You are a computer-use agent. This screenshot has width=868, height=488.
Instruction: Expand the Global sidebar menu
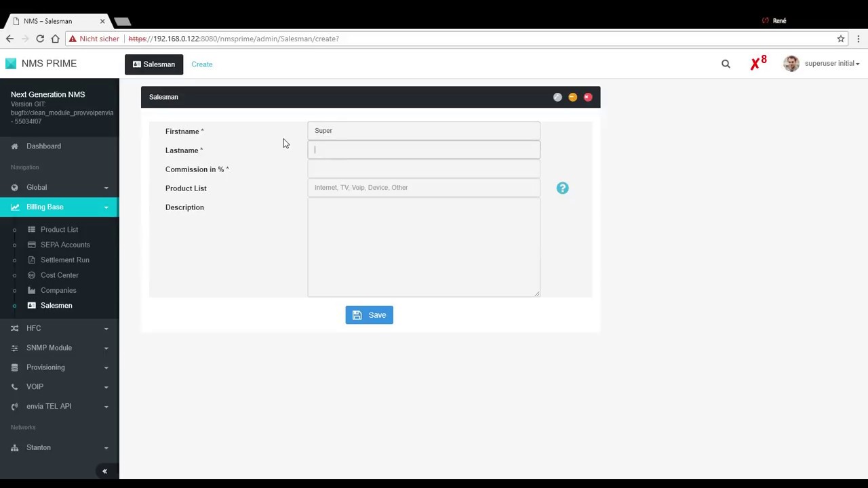point(59,188)
